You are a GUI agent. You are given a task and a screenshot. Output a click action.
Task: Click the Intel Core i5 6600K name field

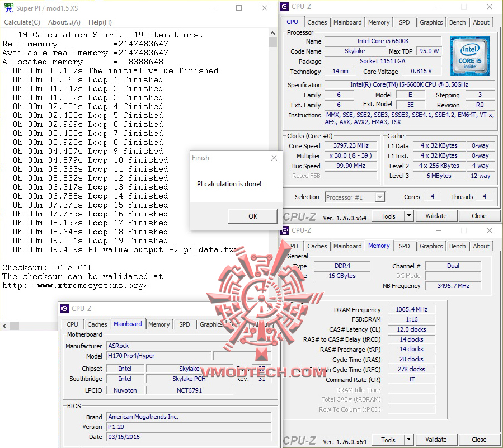coord(383,41)
